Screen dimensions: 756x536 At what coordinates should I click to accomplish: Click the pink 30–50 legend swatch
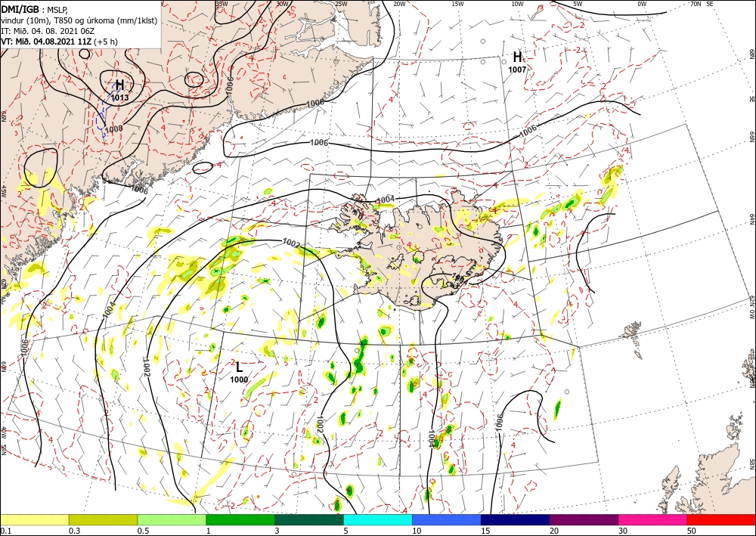point(653,519)
